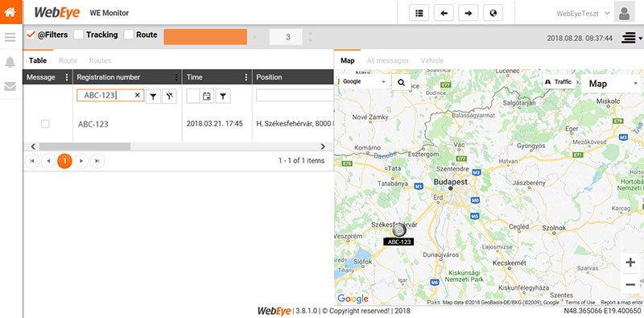Expand the WebEyeTeszt user menu
The image size is (644, 318).
583,14
